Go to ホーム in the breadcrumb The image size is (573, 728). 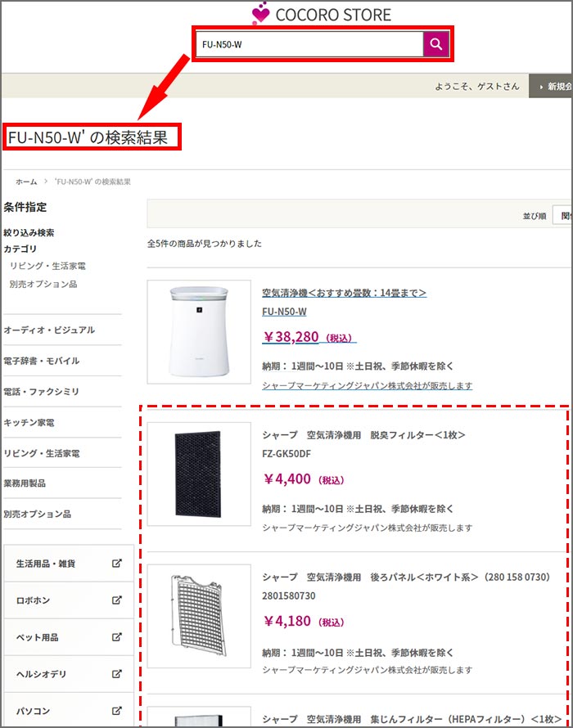[26, 182]
